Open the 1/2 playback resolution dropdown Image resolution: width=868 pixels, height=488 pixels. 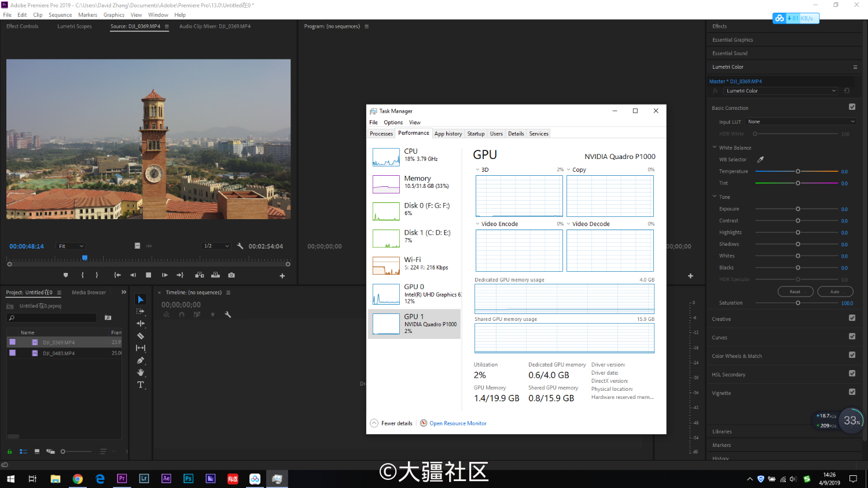pos(216,246)
